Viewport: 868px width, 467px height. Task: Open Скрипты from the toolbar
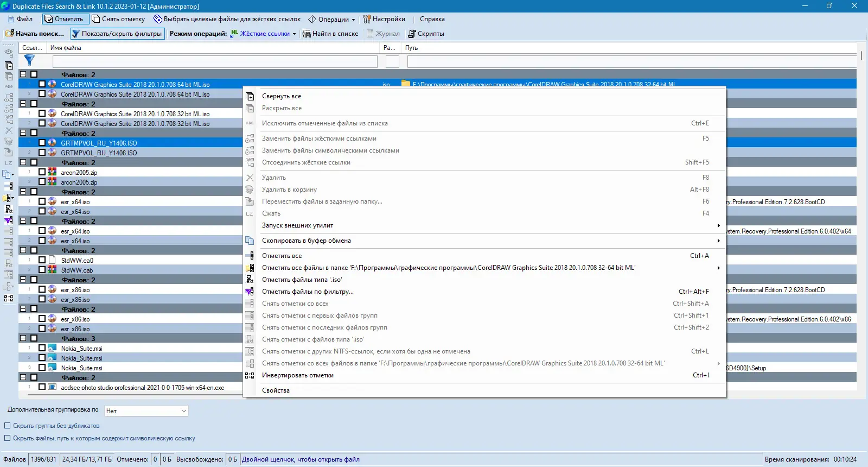click(426, 34)
